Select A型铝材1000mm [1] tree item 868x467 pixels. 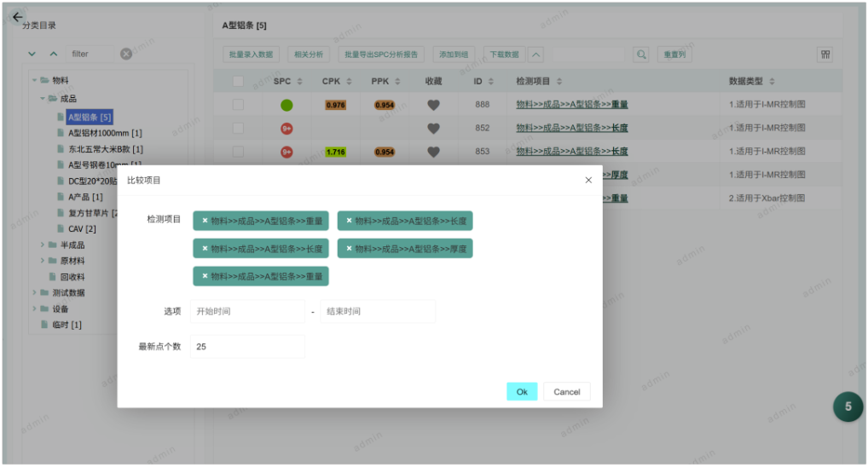[105, 133]
